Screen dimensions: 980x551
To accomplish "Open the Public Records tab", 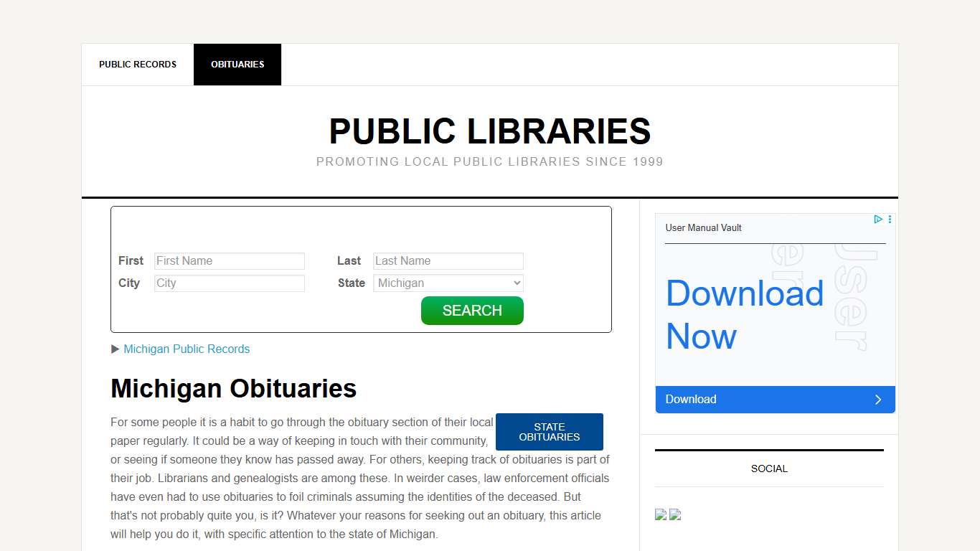I will [x=138, y=65].
